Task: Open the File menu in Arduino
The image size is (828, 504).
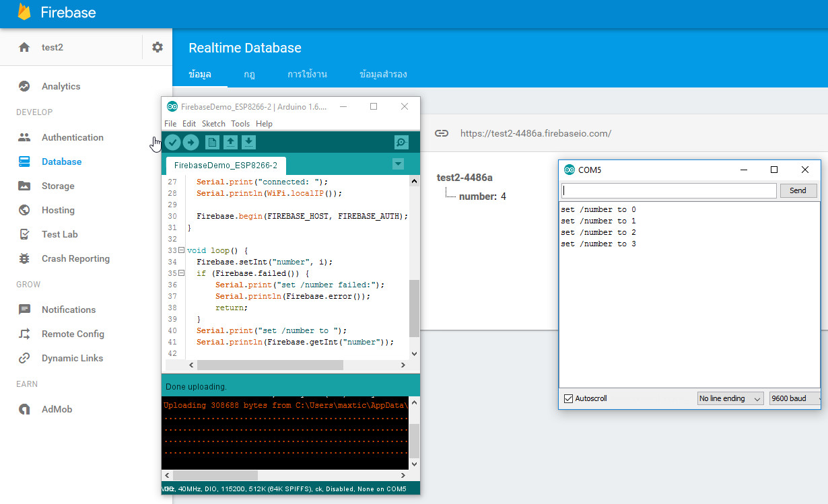Action: [170, 124]
